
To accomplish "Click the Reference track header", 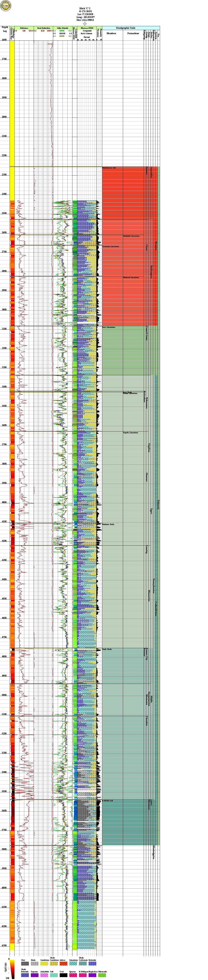I will (x=24, y=28).
